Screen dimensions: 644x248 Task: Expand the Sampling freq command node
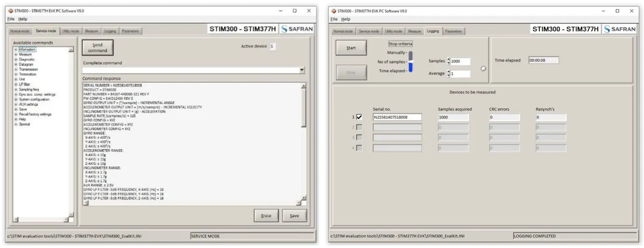point(16,90)
